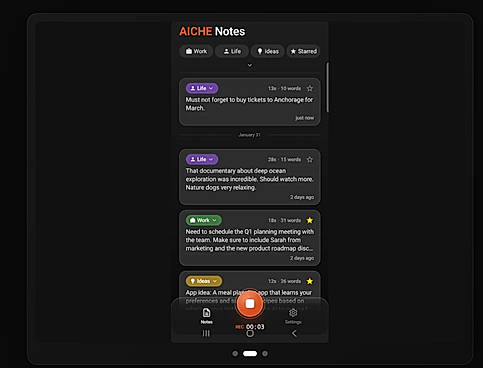Open the deep ocean documentary note text
Viewport: 483px width, 368px height.
pyautogui.click(x=249, y=179)
